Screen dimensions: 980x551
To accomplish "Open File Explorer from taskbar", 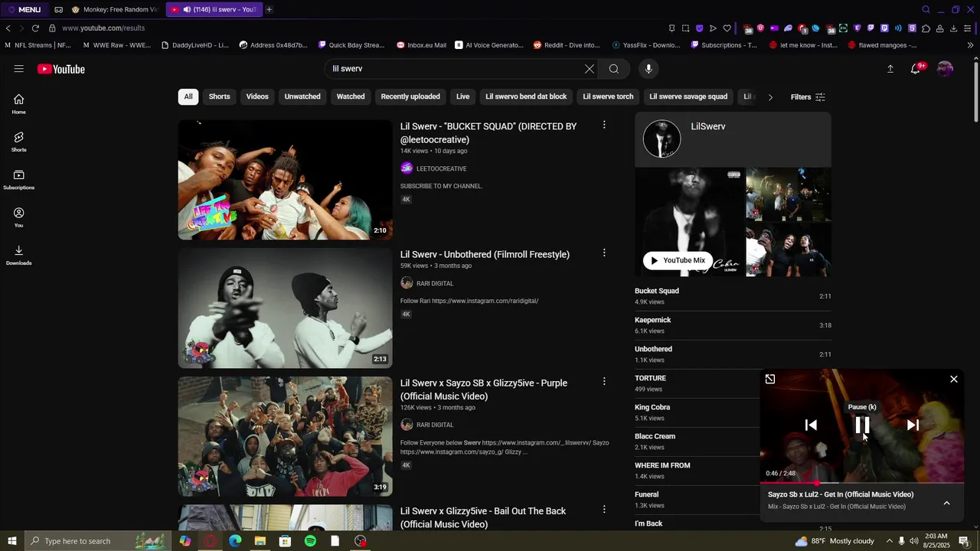I will [260, 541].
